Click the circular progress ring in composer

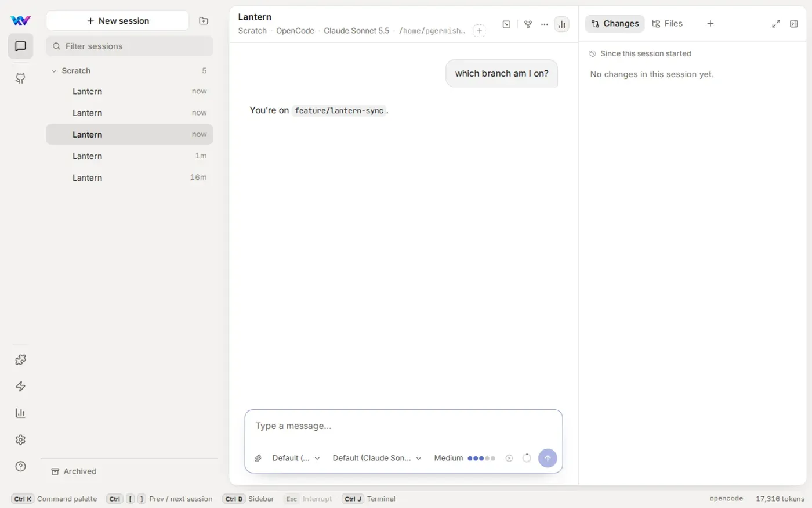pyautogui.click(x=527, y=458)
